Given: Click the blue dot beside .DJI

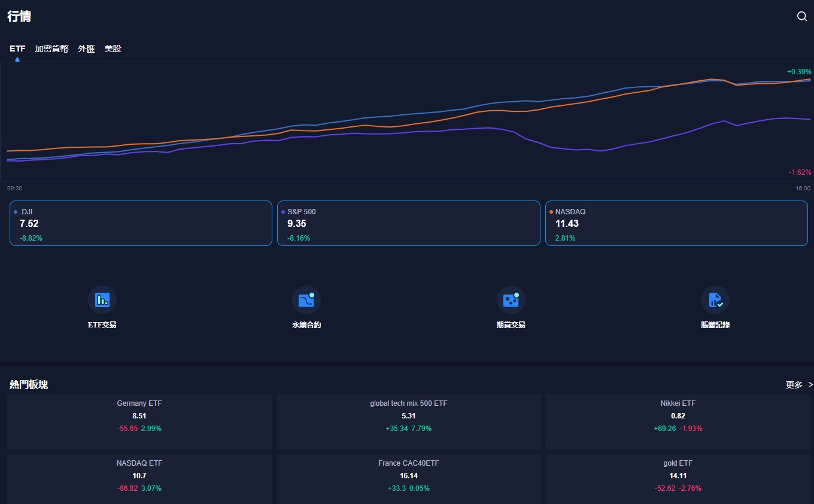Looking at the screenshot, I should (x=16, y=212).
